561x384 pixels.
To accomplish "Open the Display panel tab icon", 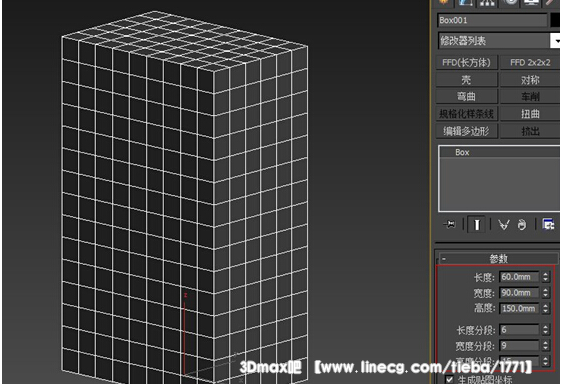I will pos(531,3).
